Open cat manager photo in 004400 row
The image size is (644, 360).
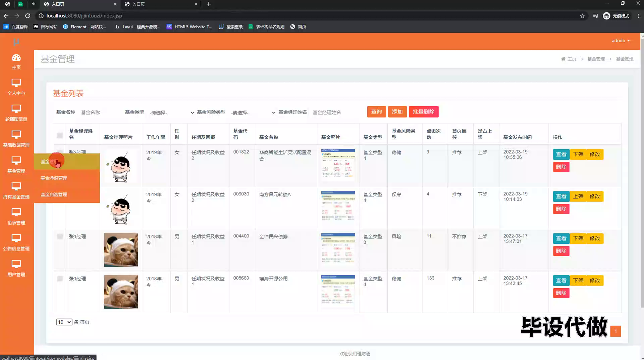[x=121, y=250]
